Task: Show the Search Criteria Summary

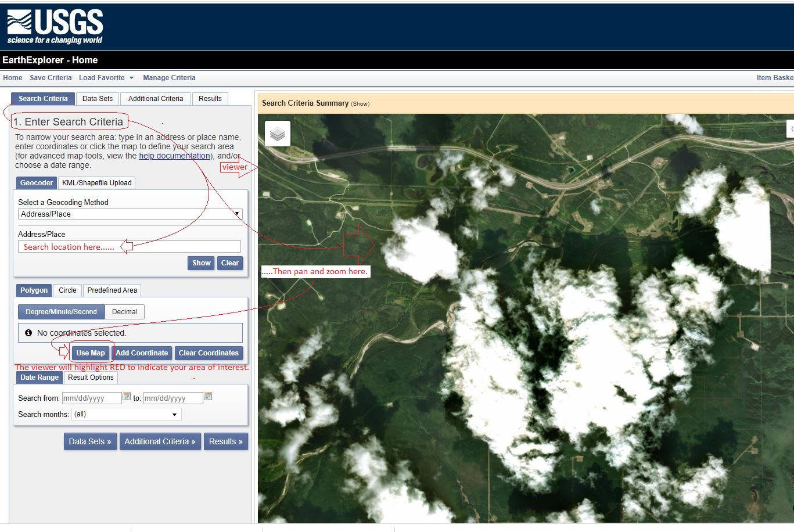Action: tap(360, 103)
